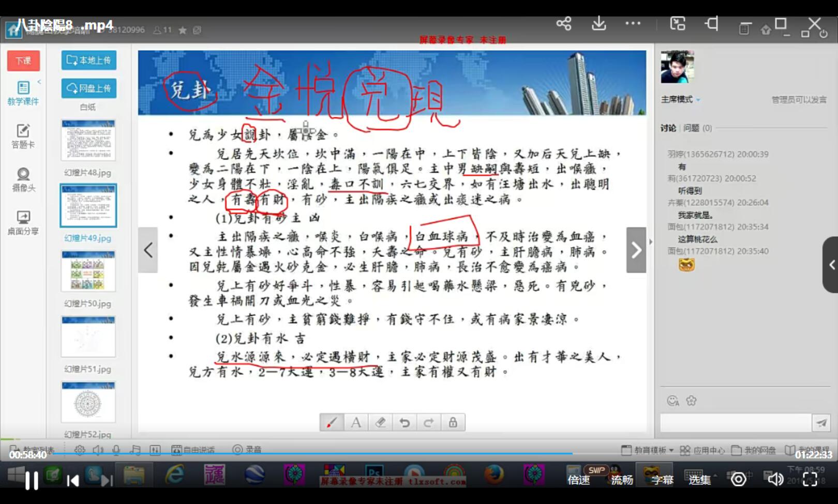Screen dimensions: 838x504
Task: Open slide thumbnail 幻灯片50.jpg
Action: [88, 271]
